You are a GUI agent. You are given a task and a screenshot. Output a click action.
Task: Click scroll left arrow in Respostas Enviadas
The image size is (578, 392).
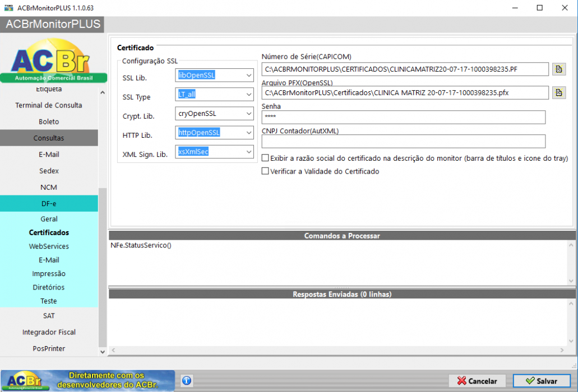click(114, 350)
